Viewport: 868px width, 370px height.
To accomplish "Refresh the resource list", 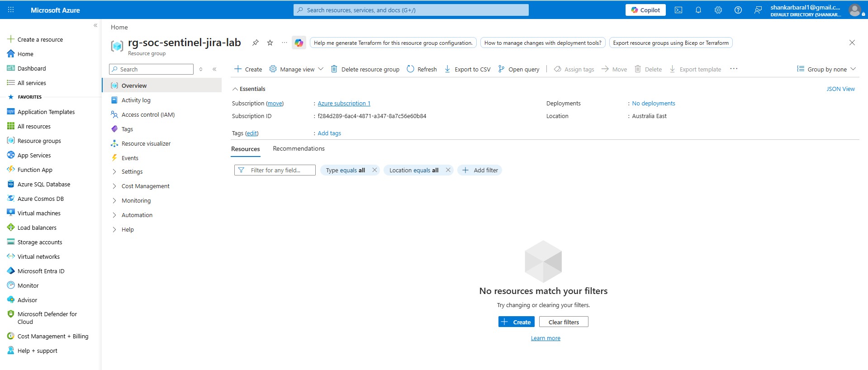I will pyautogui.click(x=422, y=69).
